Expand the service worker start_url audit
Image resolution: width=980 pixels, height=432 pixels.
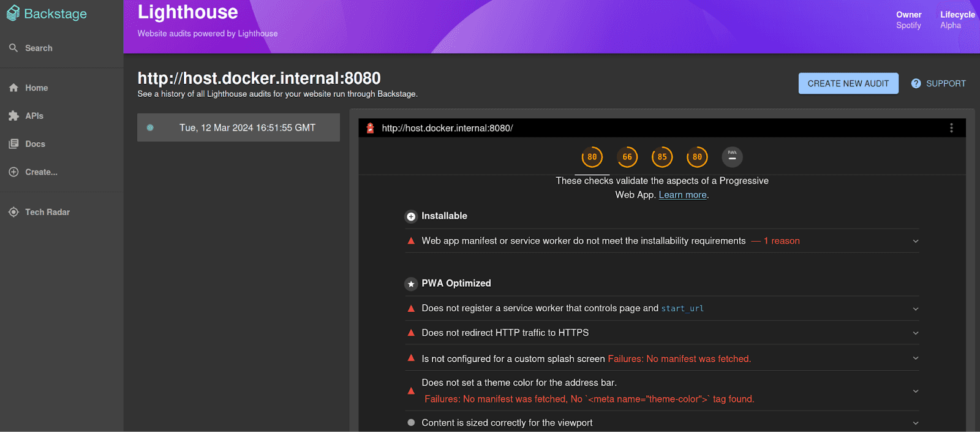pos(915,309)
